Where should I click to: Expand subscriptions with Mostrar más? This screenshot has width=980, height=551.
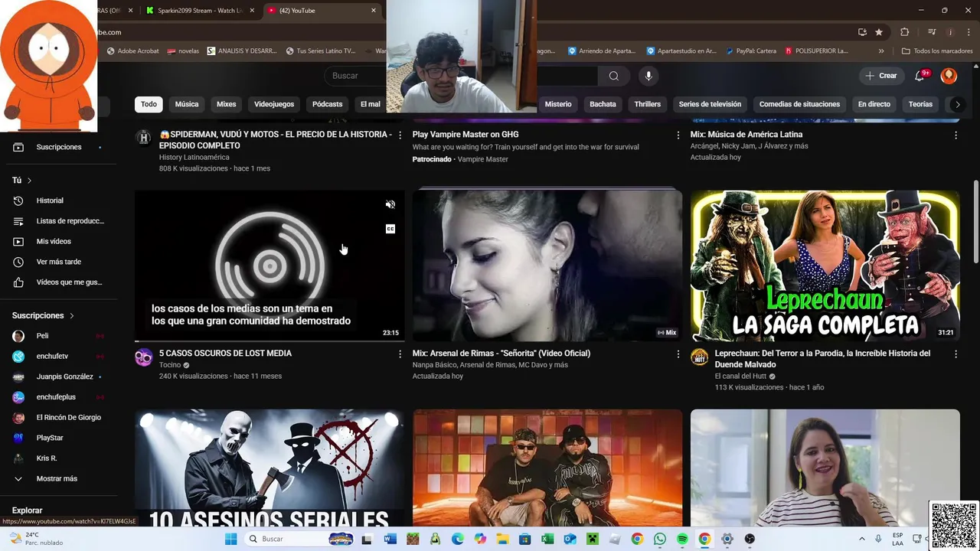[x=58, y=478]
